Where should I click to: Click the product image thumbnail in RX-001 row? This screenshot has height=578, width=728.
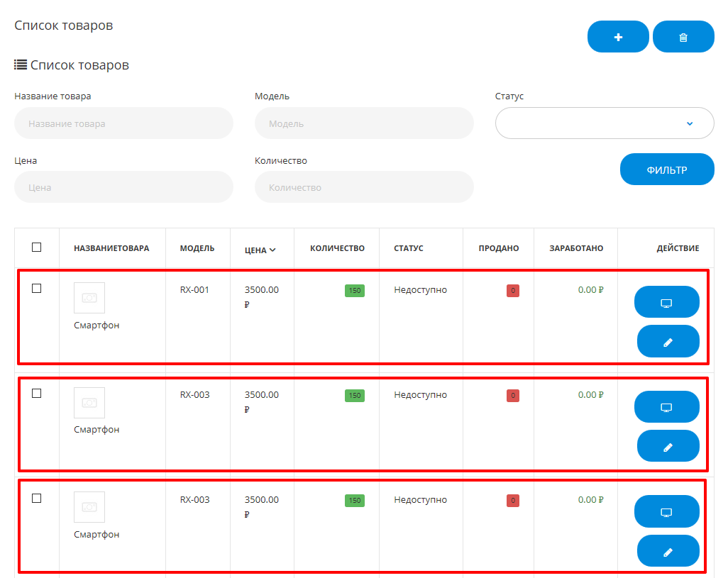pyautogui.click(x=89, y=298)
